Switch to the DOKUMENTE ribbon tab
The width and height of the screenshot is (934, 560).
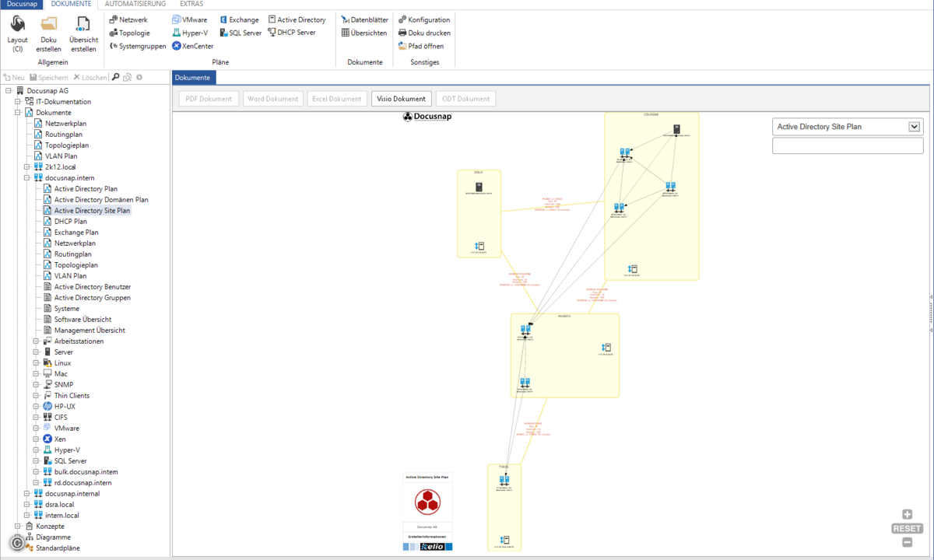click(72, 4)
